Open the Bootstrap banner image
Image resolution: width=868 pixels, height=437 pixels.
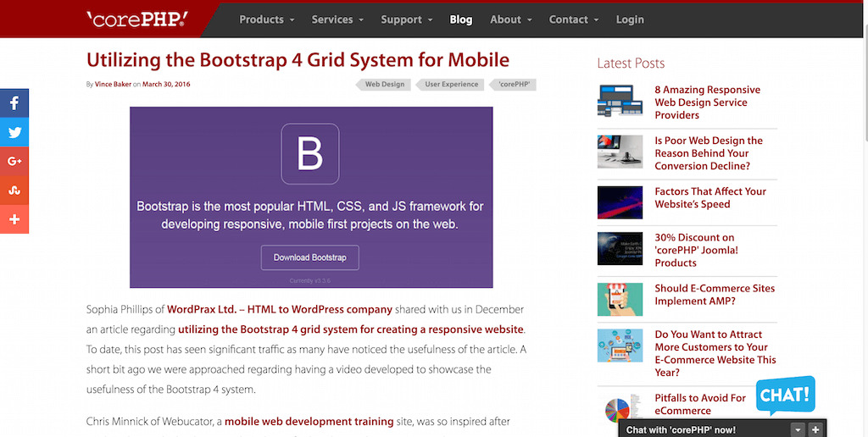tap(311, 197)
